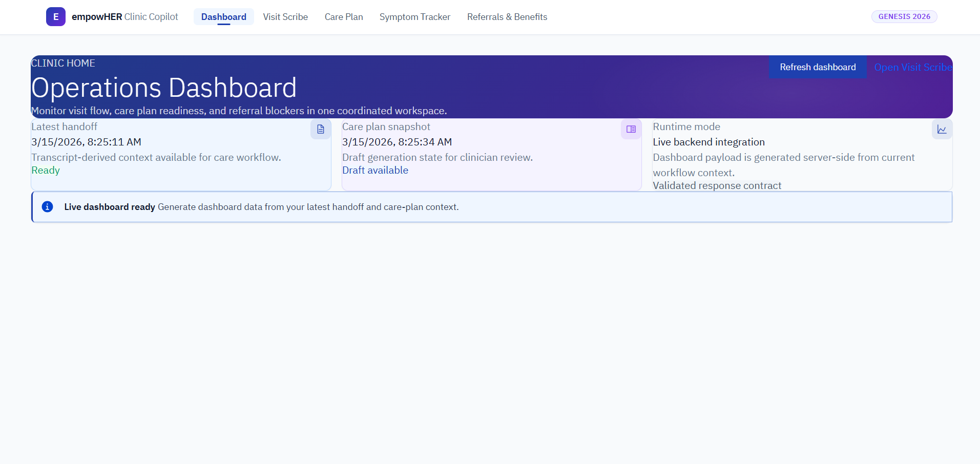Click the "Care plan snapshot" card title
This screenshot has height=464, width=980.
(386, 126)
